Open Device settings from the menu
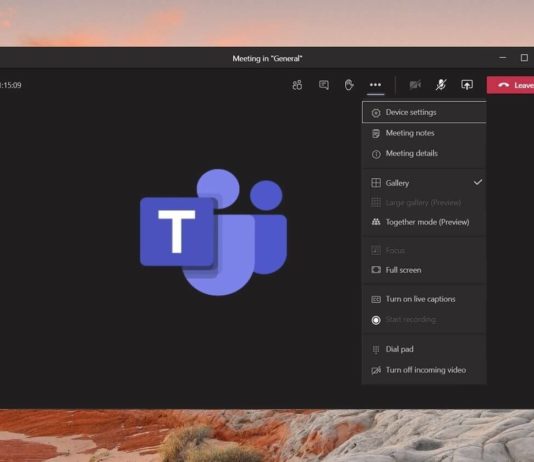534x462 pixels. coord(424,112)
